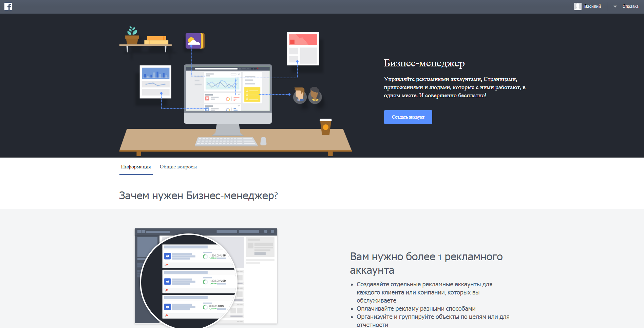Expand the account dropdown arrow

(615, 6)
